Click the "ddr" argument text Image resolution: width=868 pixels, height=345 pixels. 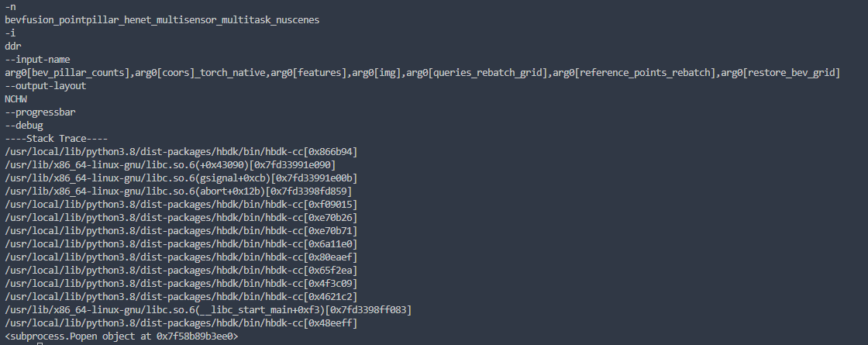coord(13,46)
